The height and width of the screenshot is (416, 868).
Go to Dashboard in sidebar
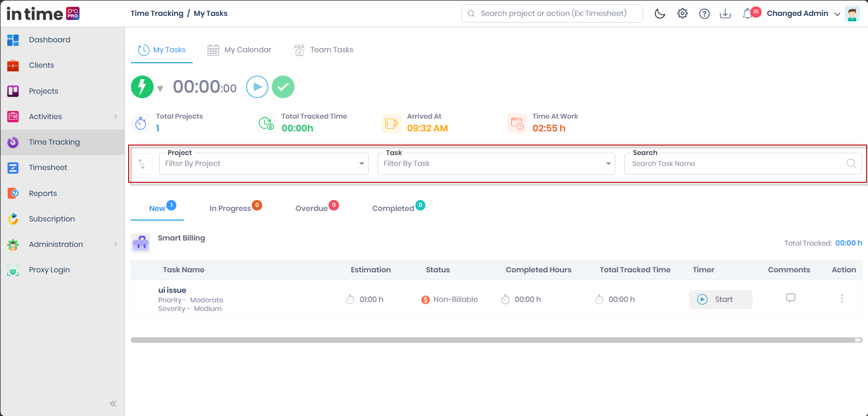coord(63,40)
